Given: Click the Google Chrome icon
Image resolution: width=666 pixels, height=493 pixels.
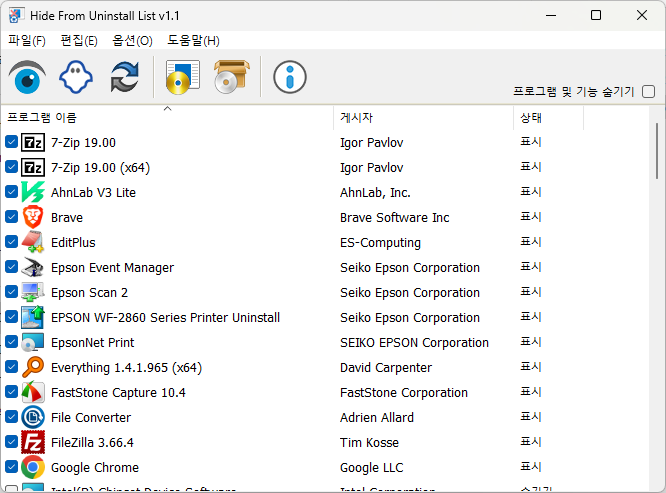Looking at the screenshot, I should (x=33, y=467).
